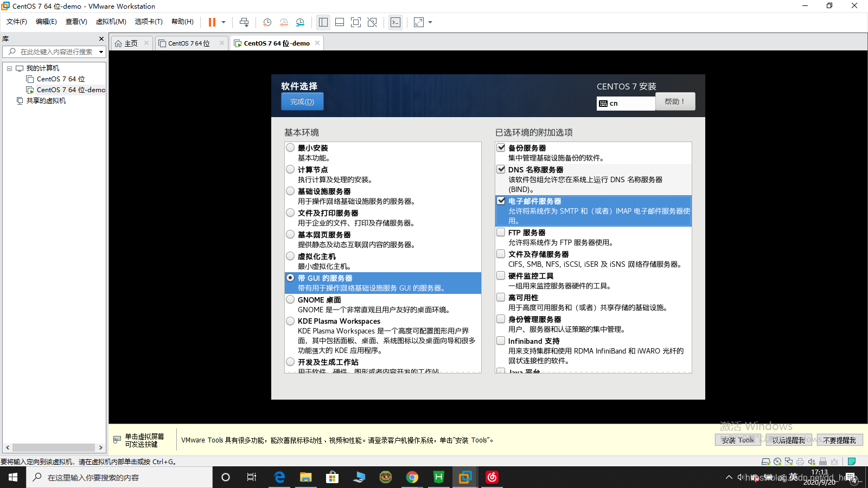The width and height of the screenshot is (868, 488).
Task: Select the 基本网页服务器 radio button
Action: click(290, 234)
